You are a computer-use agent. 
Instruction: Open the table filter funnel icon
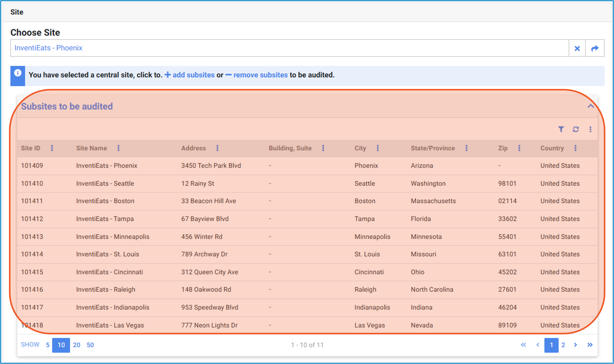(561, 129)
